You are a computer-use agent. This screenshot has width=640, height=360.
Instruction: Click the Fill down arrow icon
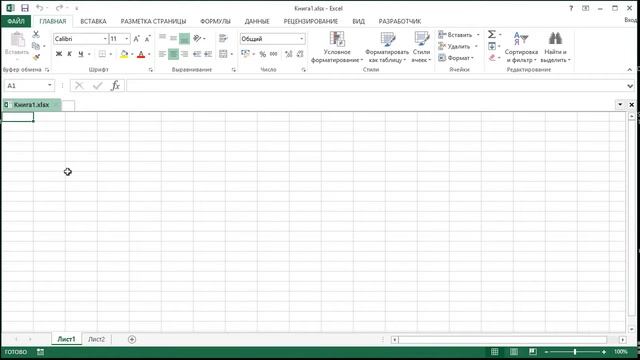tap(492, 46)
